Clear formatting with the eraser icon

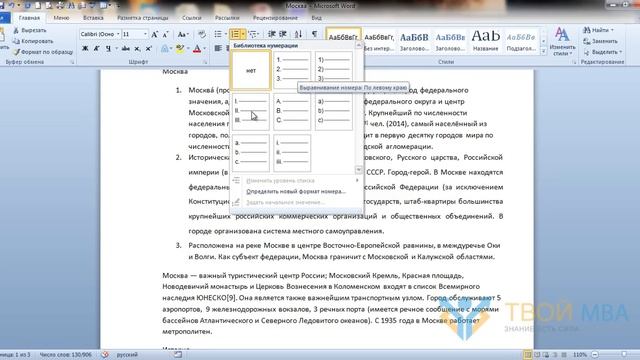(202, 34)
